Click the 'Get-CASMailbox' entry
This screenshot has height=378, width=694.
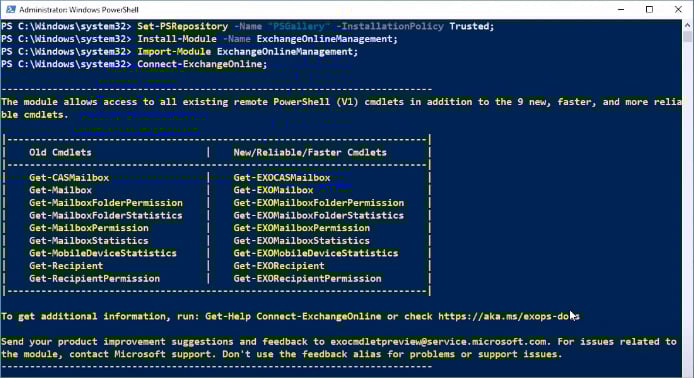tap(69, 177)
